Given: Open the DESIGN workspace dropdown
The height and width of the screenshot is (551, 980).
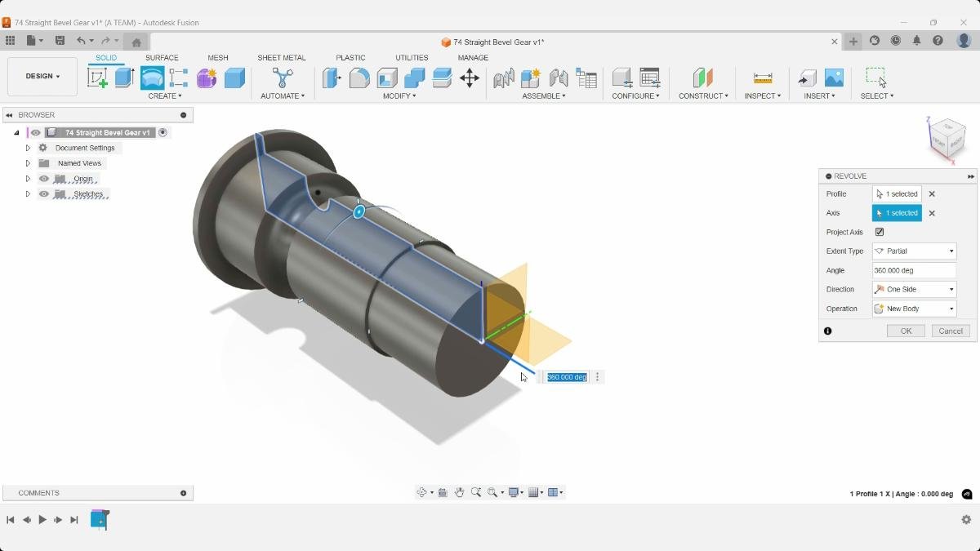Looking at the screenshot, I should 42,77.
